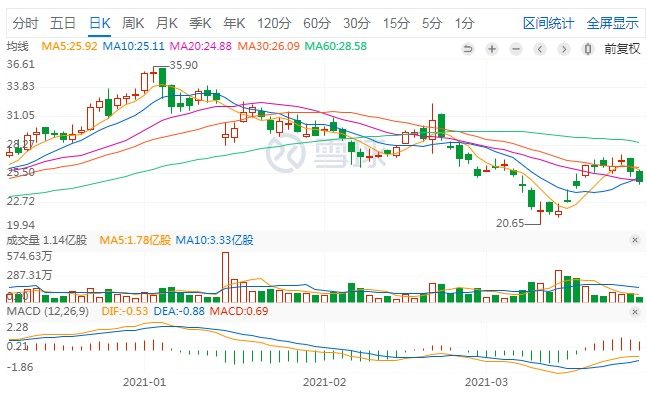Viewport: 647px width, 396px height.
Task: Select the 季K quarterly tab
Action: click(200, 23)
